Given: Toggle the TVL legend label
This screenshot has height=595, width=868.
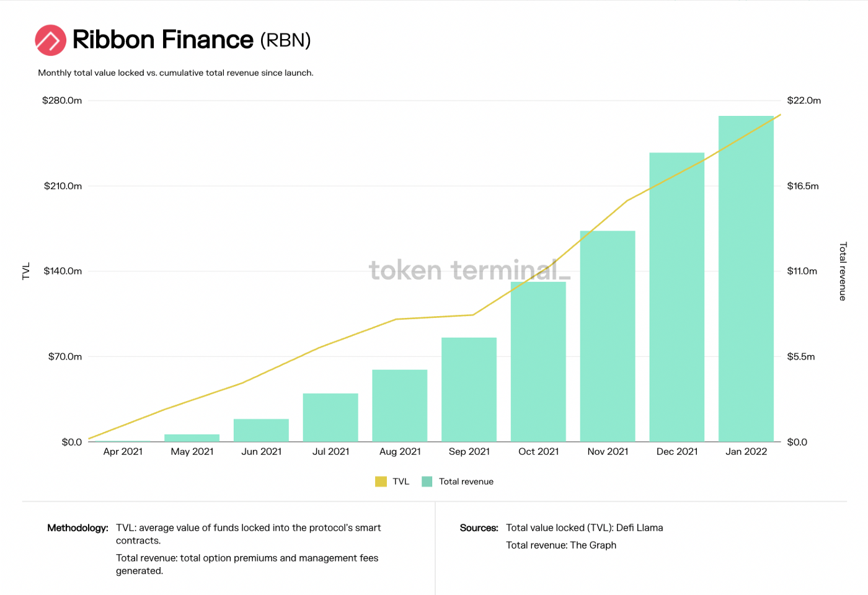Looking at the screenshot, I should [401, 482].
